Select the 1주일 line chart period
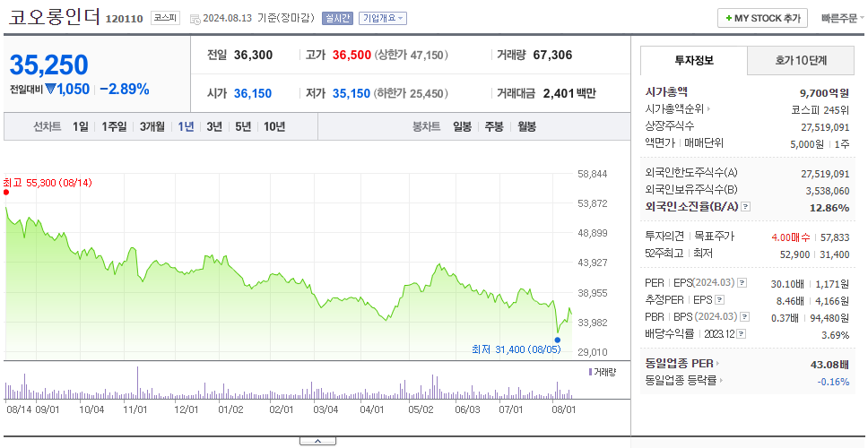This screenshot has width=868, height=448. pyautogui.click(x=114, y=126)
